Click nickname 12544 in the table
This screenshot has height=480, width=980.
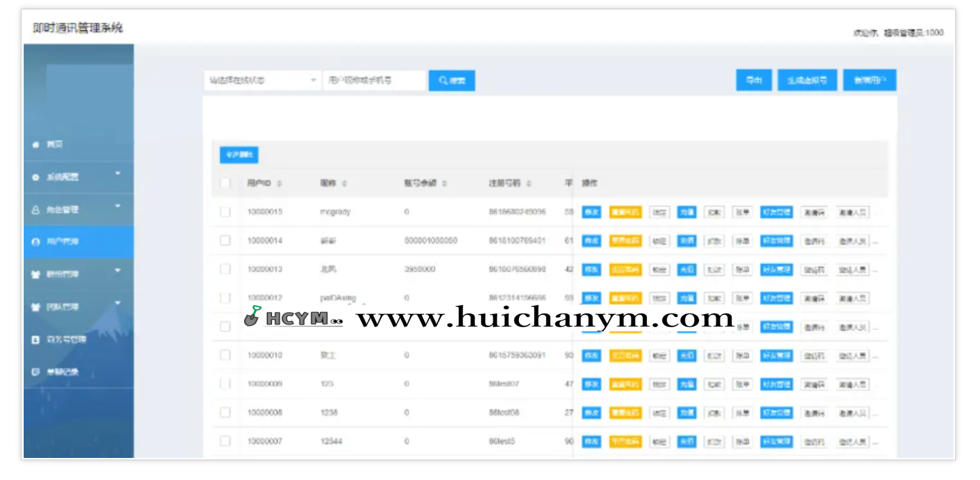331,441
